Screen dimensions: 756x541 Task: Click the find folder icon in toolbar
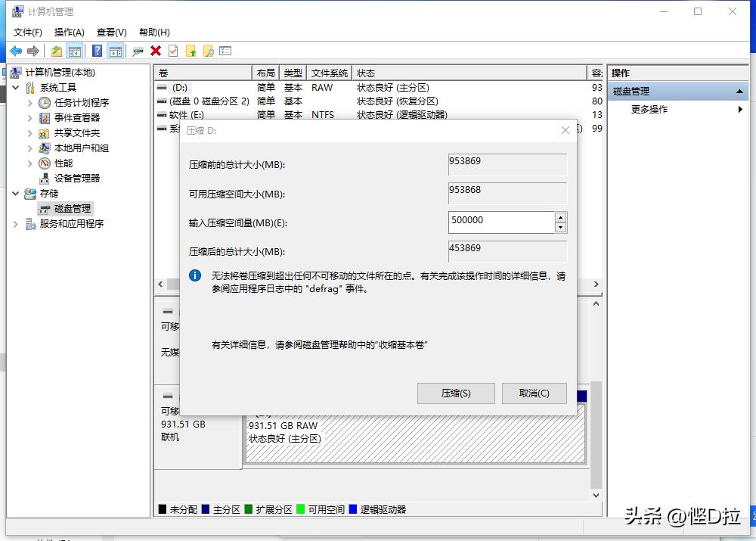pos(208,51)
